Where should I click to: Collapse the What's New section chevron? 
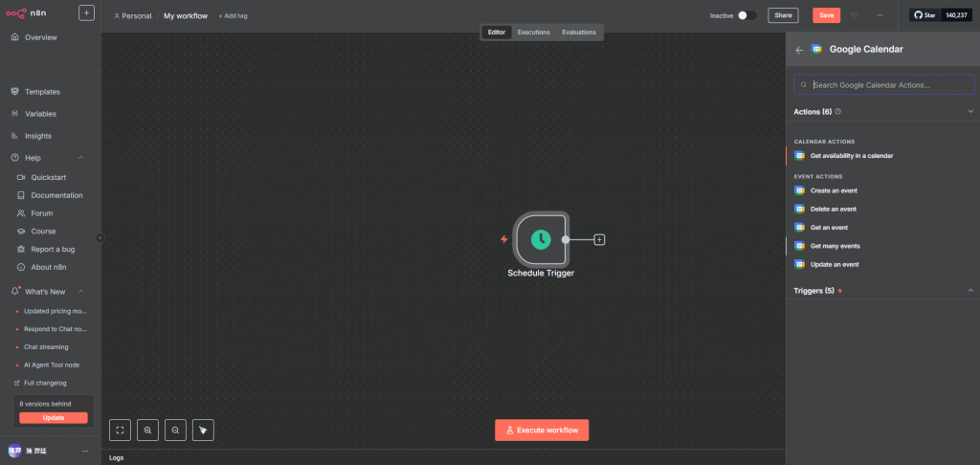coord(80,292)
